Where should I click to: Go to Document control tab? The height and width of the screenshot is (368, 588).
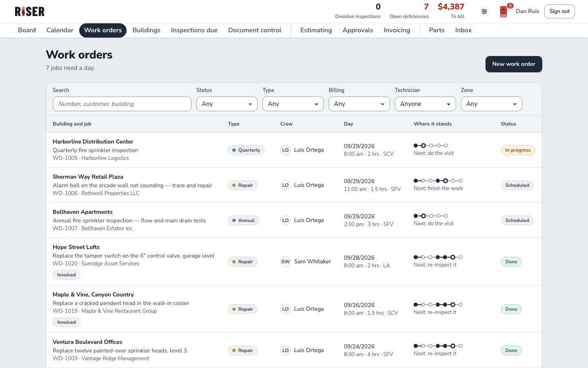click(x=255, y=30)
